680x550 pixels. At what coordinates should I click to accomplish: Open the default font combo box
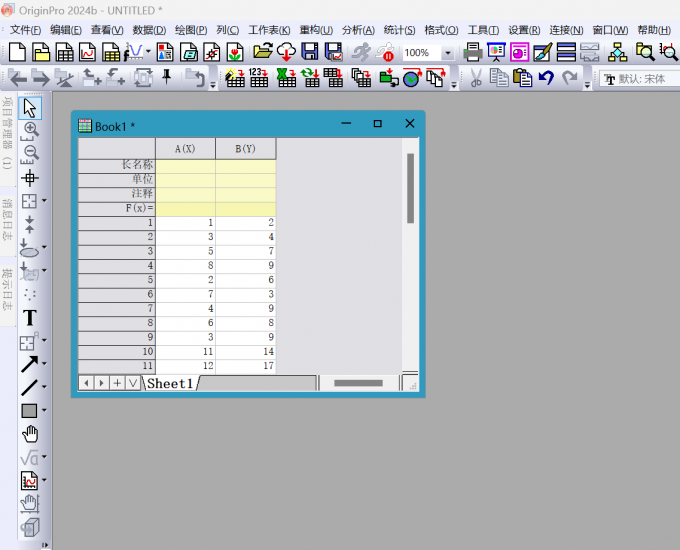pos(640,79)
